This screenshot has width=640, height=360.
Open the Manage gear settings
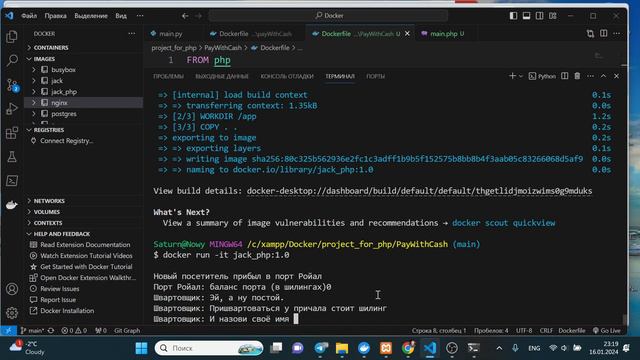[x=12, y=313]
